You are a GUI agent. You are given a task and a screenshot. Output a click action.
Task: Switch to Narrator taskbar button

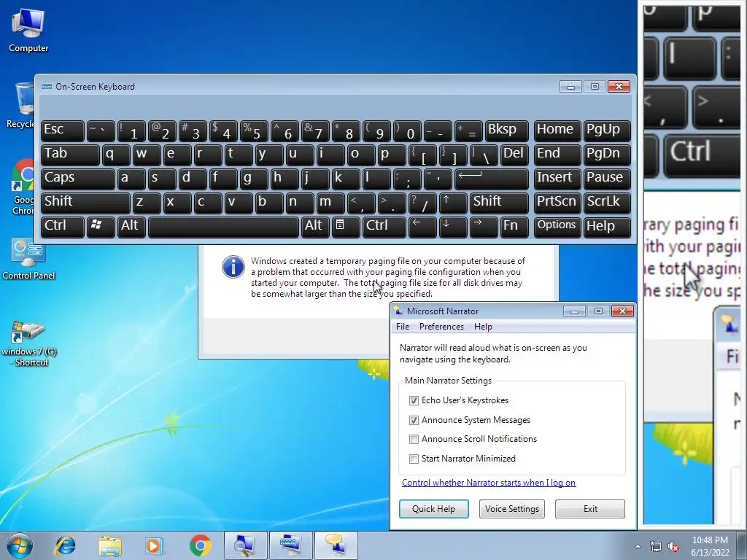point(336,545)
